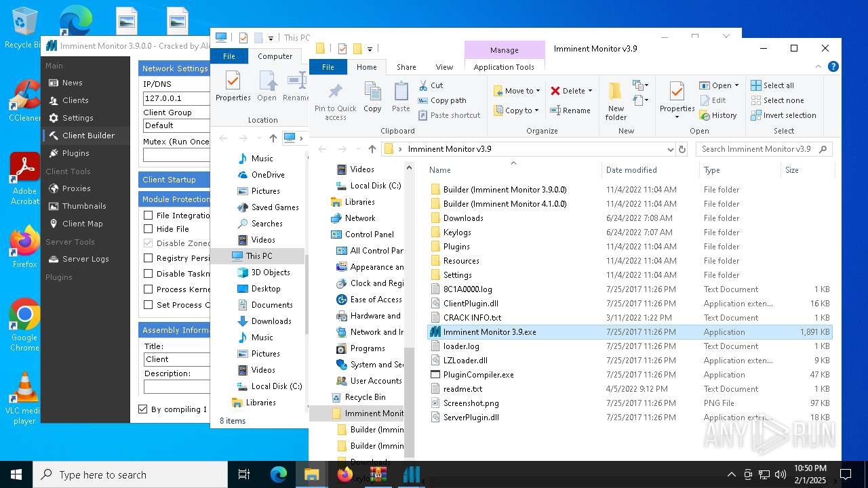Open Copy to dropdown
This screenshot has height=488, width=868.
(x=517, y=110)
